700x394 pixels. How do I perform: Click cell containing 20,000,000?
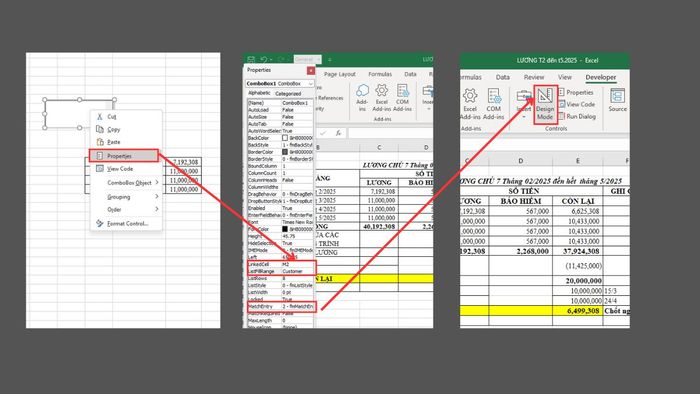pyautogui.click(x=578, y=281)
